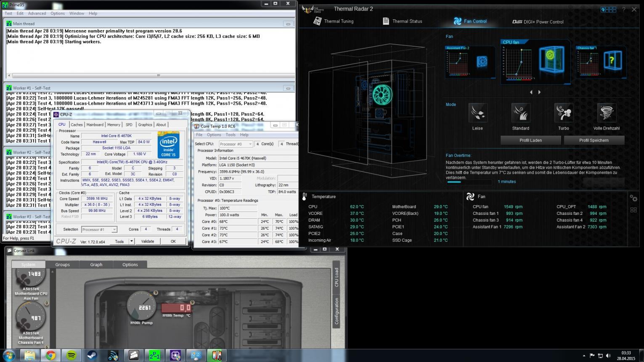Screen dimensions: 644x362
Task: Open Thermal Radar help question mark
Action: point(623,9)
